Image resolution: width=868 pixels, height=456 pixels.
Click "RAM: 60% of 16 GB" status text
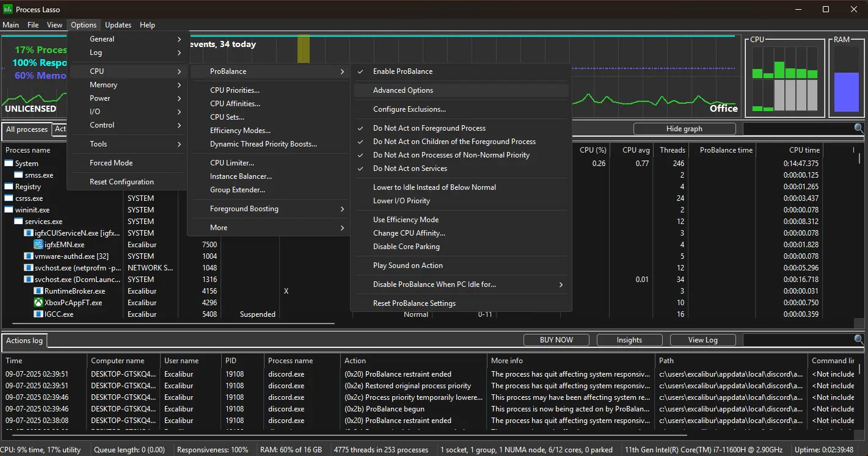[x=291, y=450]
